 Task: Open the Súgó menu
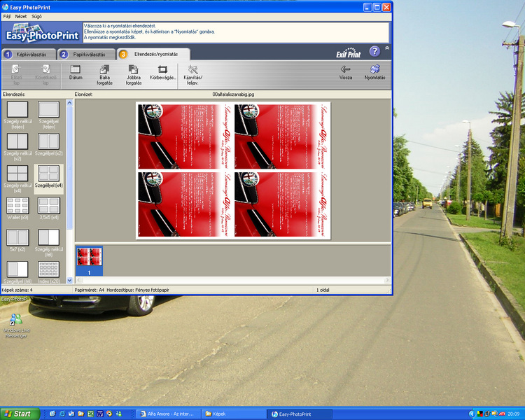(x=36, y=16)
